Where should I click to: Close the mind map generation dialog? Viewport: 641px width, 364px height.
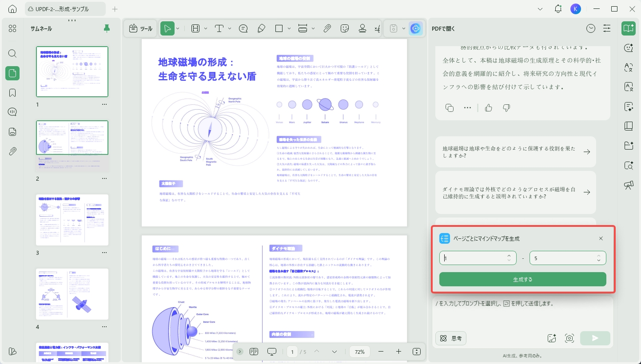601,238
